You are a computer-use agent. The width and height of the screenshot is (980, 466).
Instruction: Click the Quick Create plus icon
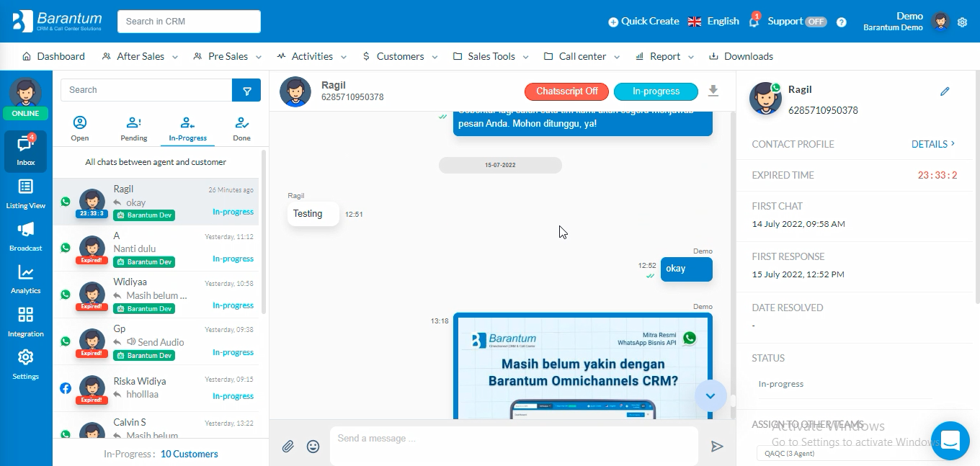click(x=613, y=22)
